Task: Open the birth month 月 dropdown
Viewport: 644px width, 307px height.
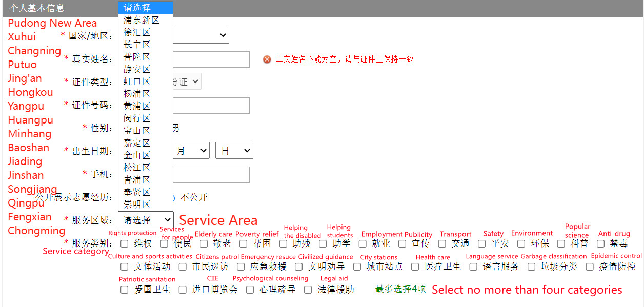Action: 191,151
